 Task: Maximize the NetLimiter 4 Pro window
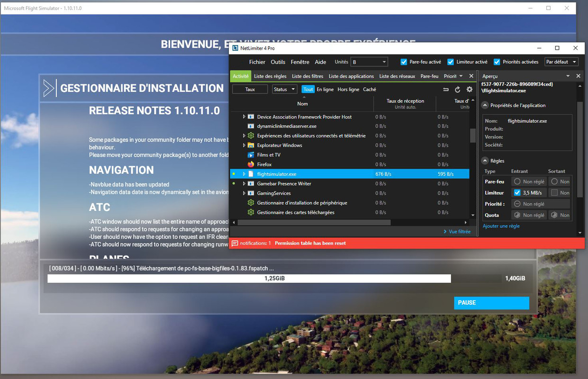click(557, 48)
